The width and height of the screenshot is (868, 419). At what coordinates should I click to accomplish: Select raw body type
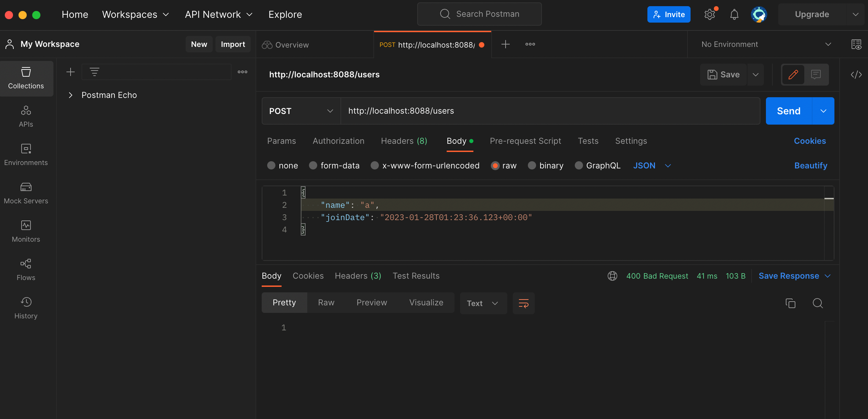pyautogui.click(x=495, y=166)
